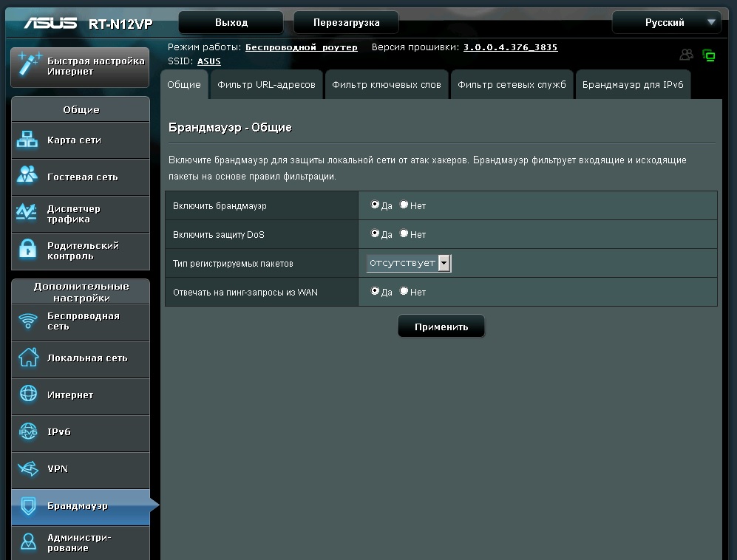Click firmware version 3.0.0.4.376_3835 link
Image resolution: width=737 pixels, height=560 pixels.
[x=511, y=47]
